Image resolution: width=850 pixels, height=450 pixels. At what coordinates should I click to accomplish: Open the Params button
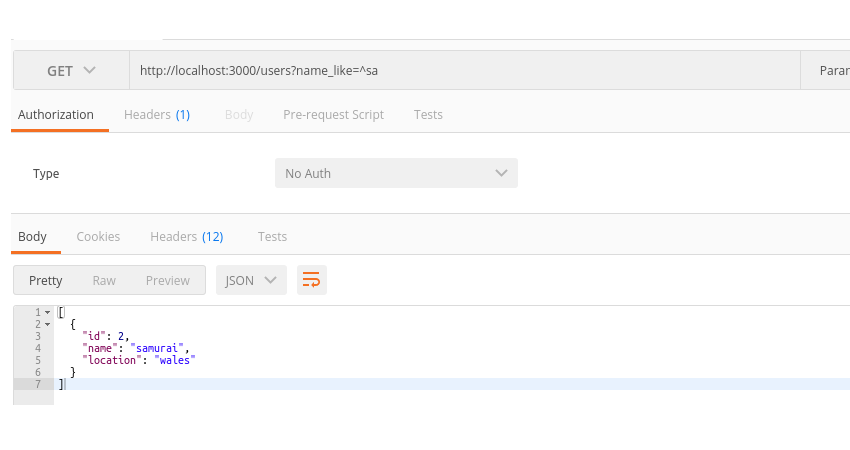(834, 70)
